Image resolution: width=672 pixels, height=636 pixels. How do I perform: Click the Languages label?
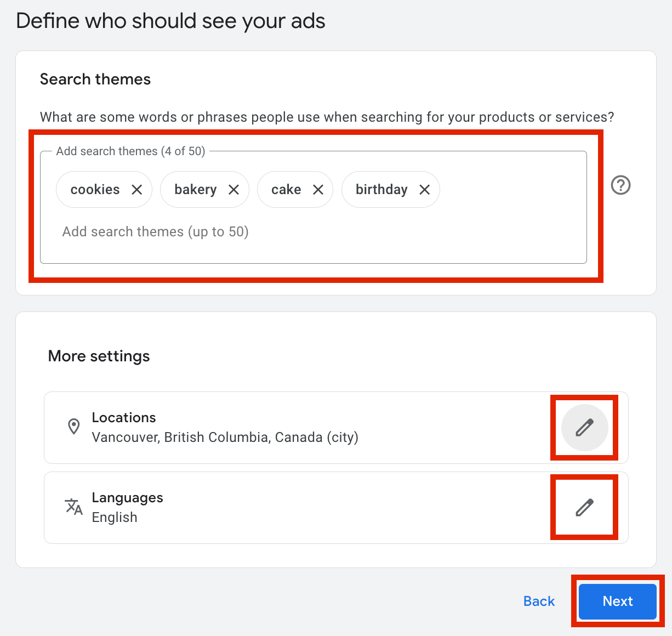click(x=128, y=498)
